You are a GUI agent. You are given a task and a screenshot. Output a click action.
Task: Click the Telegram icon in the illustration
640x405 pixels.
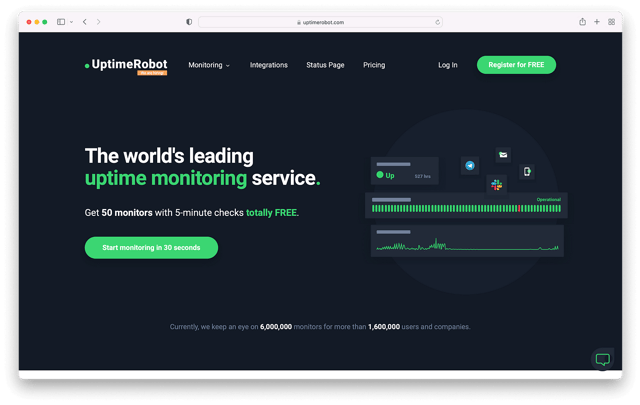point(470,166)
